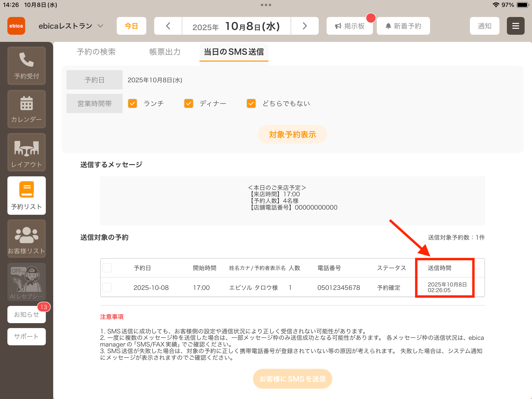The image size is (532, 399).
Task: Open お知らせ announcements
Action: (27, 315)
